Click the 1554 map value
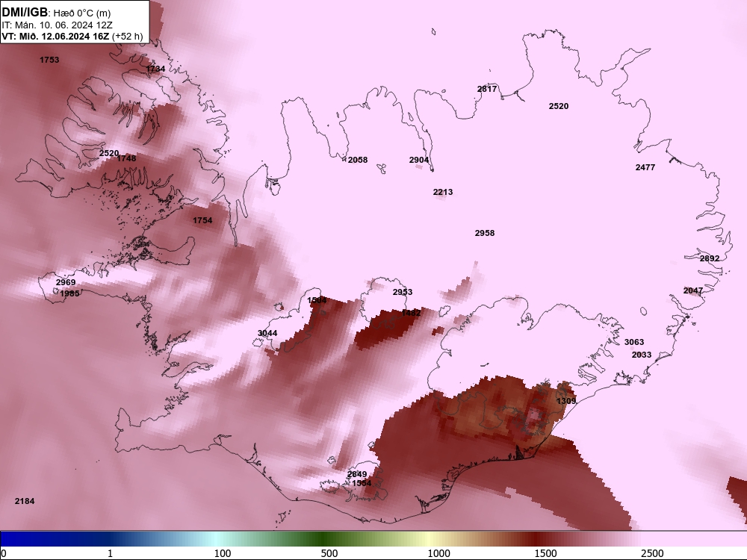This screenshot has height=560, width=747. point(362,483)
